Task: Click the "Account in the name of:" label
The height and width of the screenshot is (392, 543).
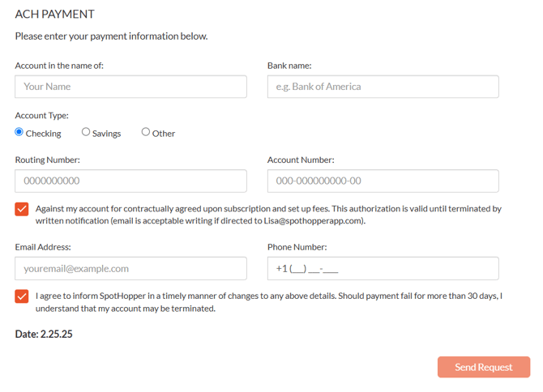Action: (x=59, y=66)
